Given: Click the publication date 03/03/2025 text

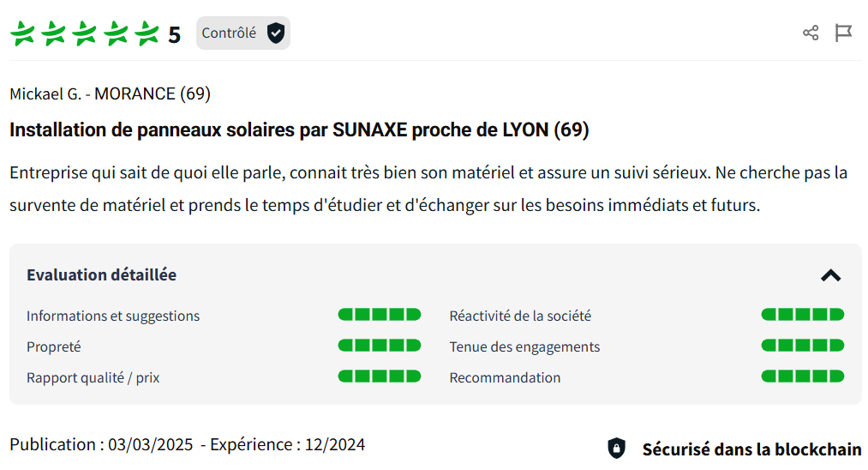Looking at the screenshot, I should 150,444.
